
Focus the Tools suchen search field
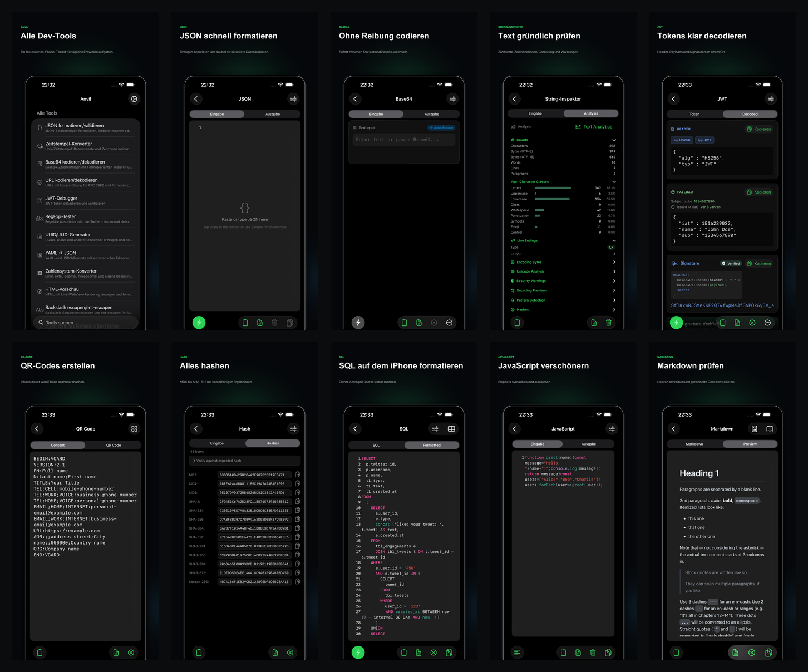tap(86, 323)
